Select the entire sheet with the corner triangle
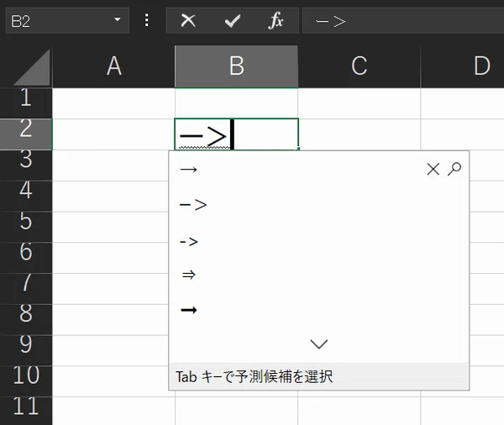The width and height of the screenshot is (504, 425). [x=32, y=67]
